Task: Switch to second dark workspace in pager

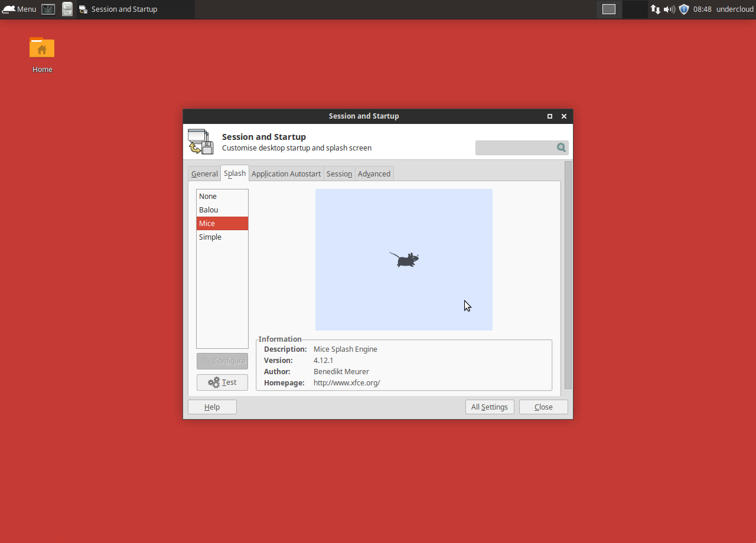Action: pos(635,9)
